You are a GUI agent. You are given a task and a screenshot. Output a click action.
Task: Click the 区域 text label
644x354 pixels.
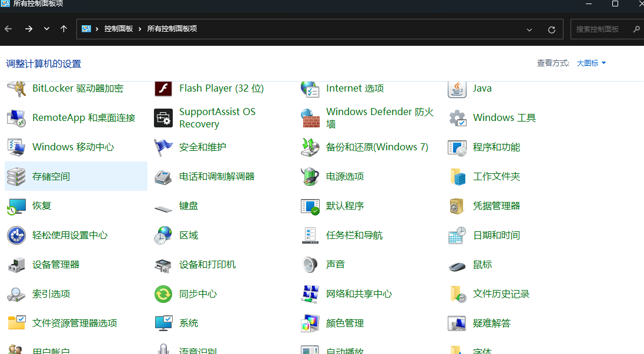(x=189, y=235)
